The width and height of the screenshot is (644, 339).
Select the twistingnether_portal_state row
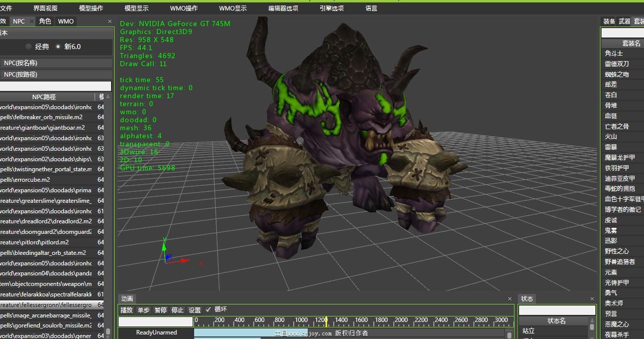(52, 169)
